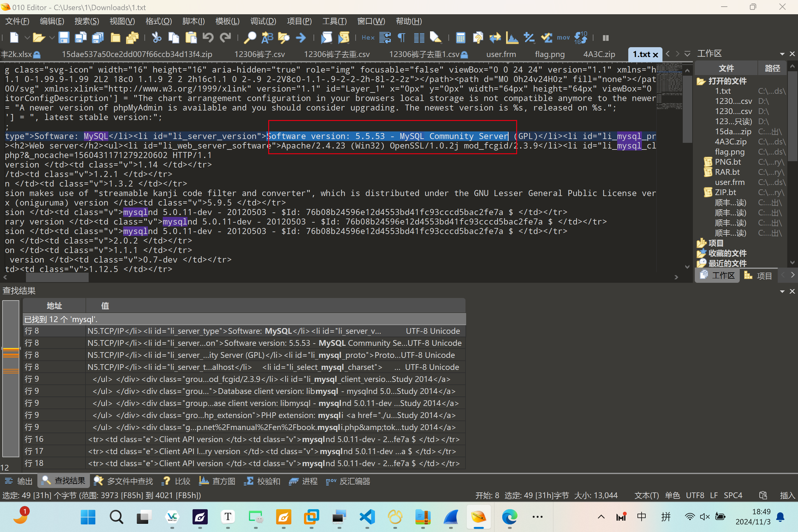Open Find with the magnifier icon
The image size is (798, 532).
[x=250, y=38]
